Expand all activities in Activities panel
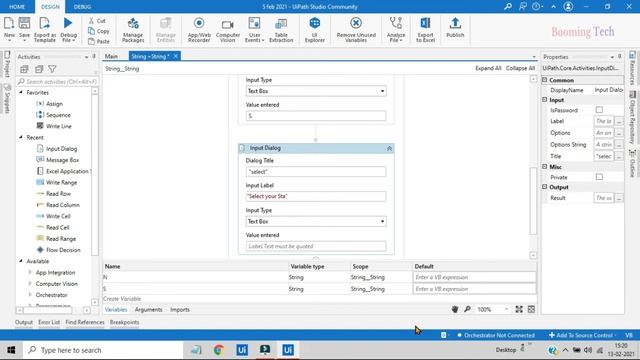This screenshot has width=640, height=360. tap(24, 69)
